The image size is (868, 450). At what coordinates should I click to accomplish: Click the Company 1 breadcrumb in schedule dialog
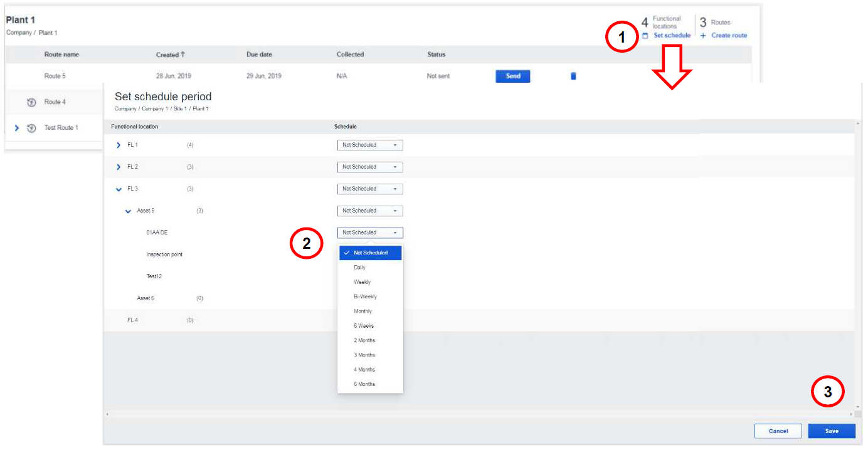(154, 109)
